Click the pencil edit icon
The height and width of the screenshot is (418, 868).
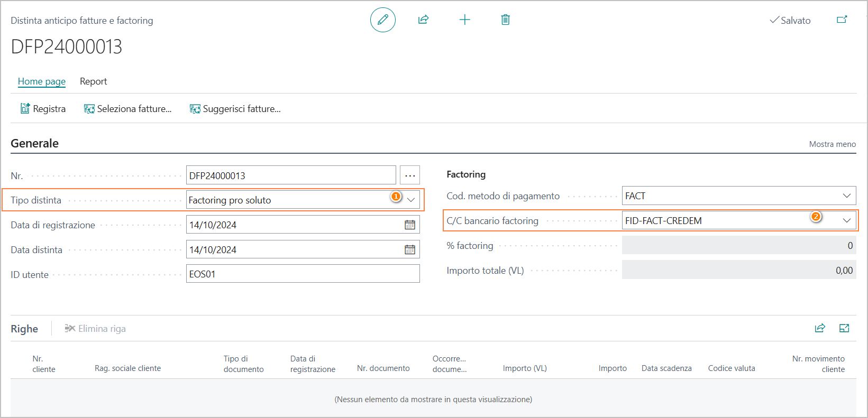coord(382,20)
